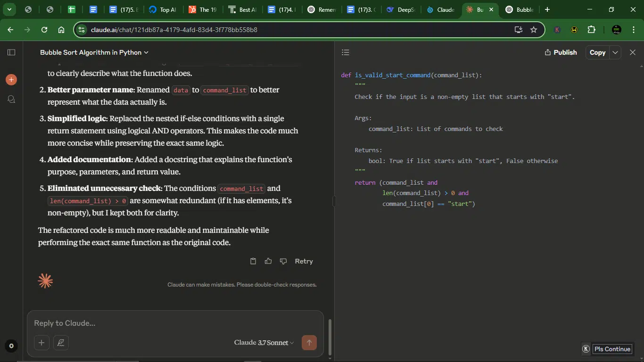This screenshot has width=644, height=362.
Task: Switch to the Top AI tab
Action: 162,9
